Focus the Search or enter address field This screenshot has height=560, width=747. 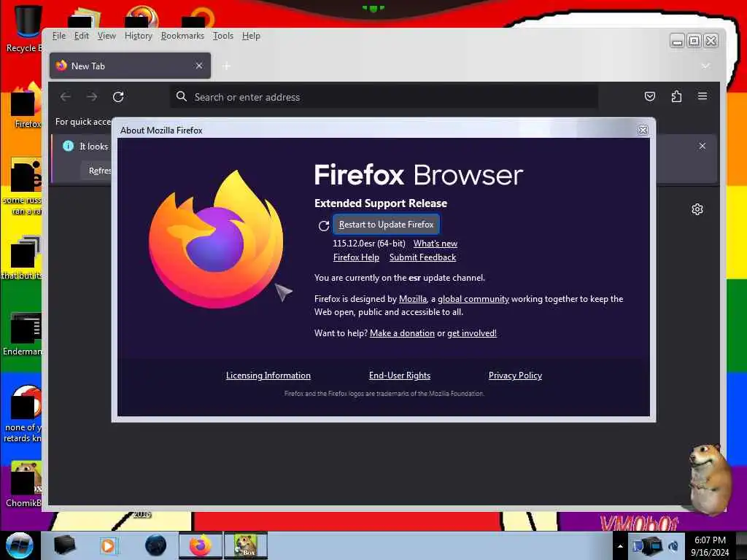point(384,97)
